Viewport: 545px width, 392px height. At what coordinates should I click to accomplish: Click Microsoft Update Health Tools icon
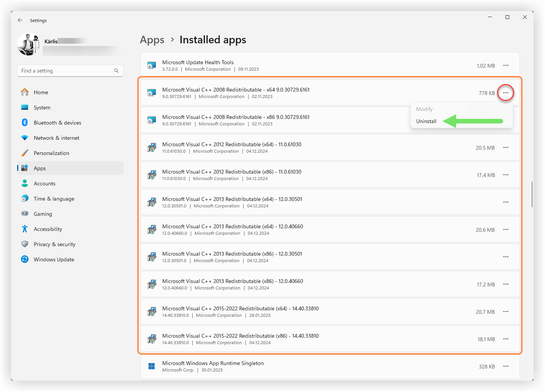tap(152, 65)
